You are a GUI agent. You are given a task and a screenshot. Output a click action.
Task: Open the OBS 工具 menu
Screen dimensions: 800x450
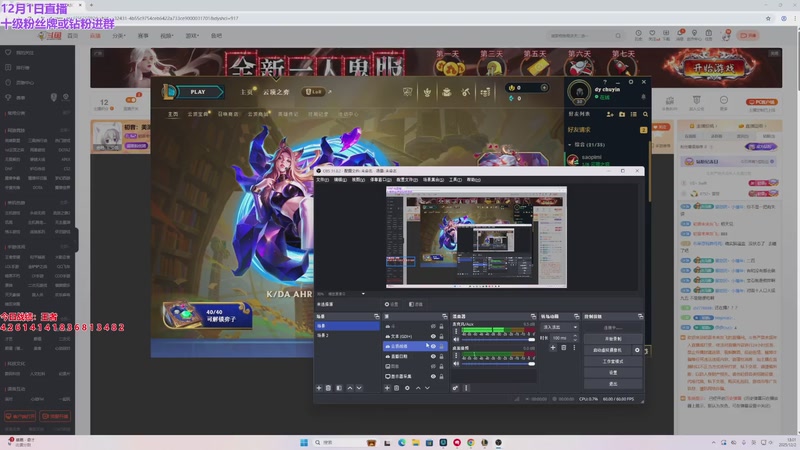click(x=455, y=180)
